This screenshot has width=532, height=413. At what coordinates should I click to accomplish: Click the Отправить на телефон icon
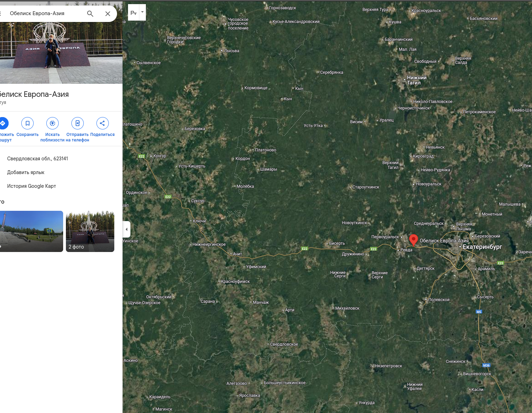click(78, 123)
